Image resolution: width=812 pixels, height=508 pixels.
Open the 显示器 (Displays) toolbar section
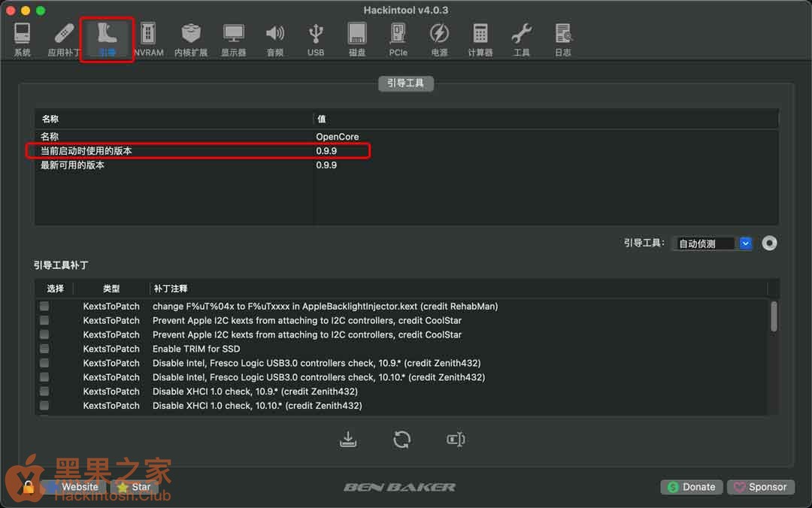click(234, 39)
